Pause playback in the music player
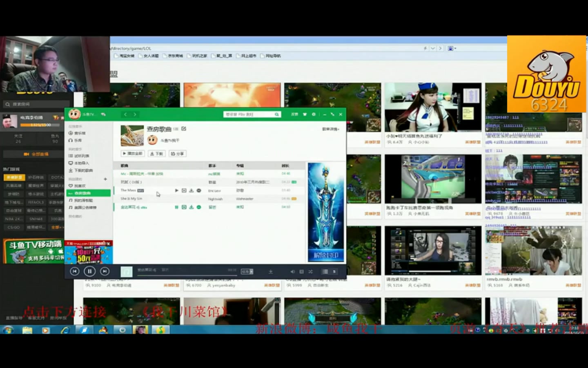 pyautogui.click(x=89, y=271)
